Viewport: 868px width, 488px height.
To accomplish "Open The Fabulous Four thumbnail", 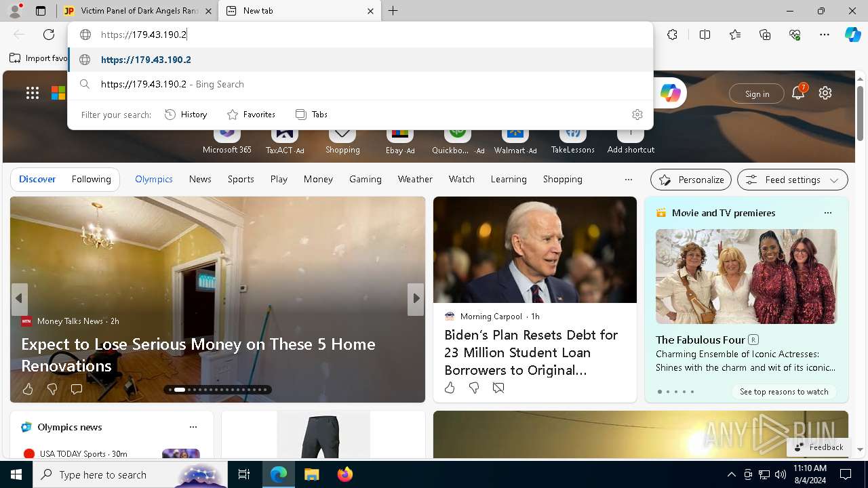I will click(x=746, y=277).
